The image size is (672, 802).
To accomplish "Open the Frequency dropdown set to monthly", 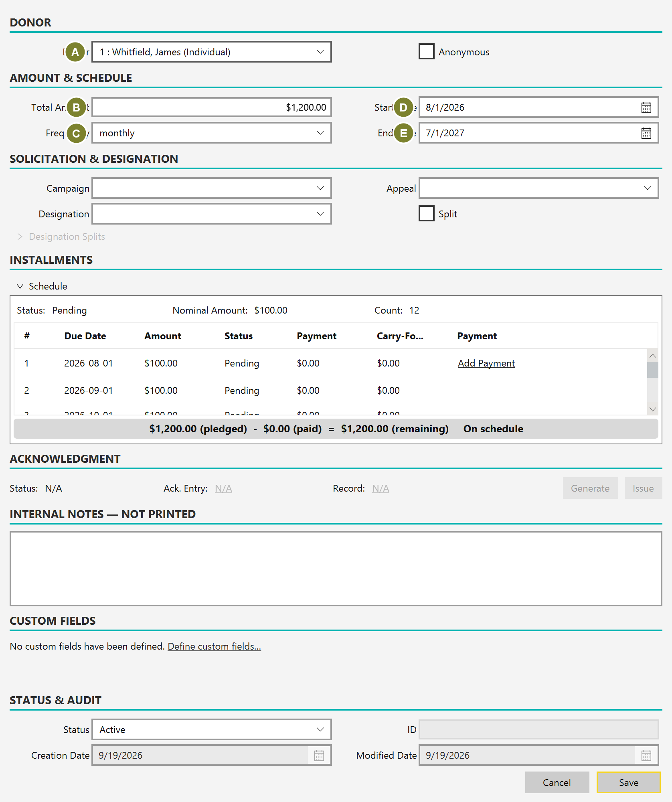I will 212,133.
